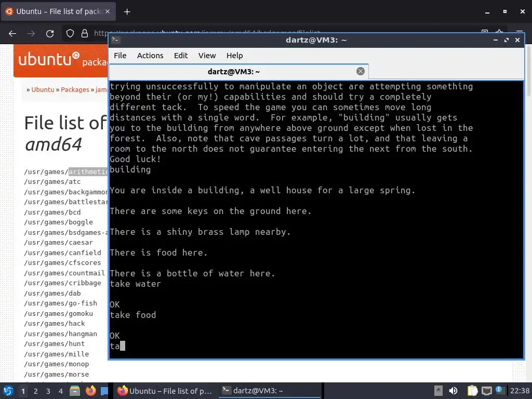This screenshot has width=532, height=399.
Task: Click 'There is a shiny brass lamp nearby.'
Action: tap(200, 232)
